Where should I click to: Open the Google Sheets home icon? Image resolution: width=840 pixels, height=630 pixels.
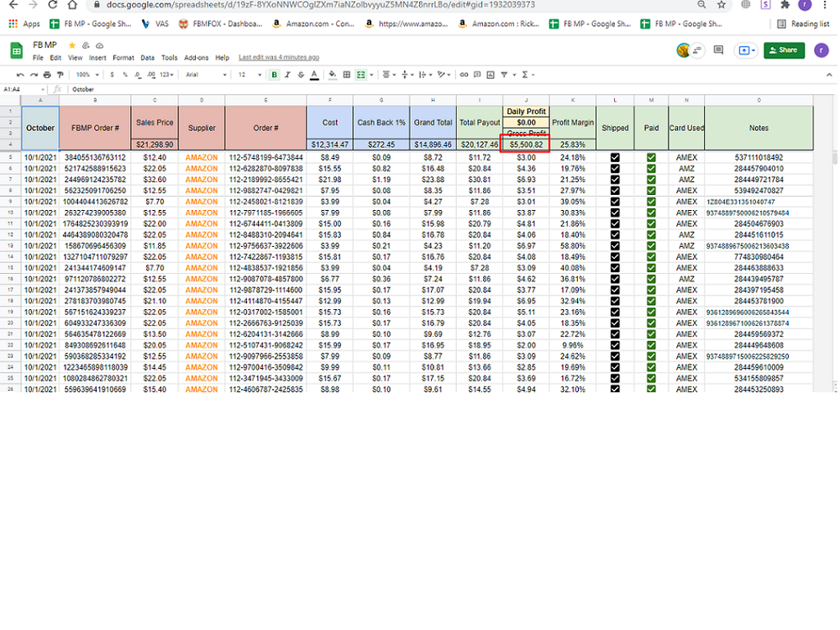(x=17, y=51)
